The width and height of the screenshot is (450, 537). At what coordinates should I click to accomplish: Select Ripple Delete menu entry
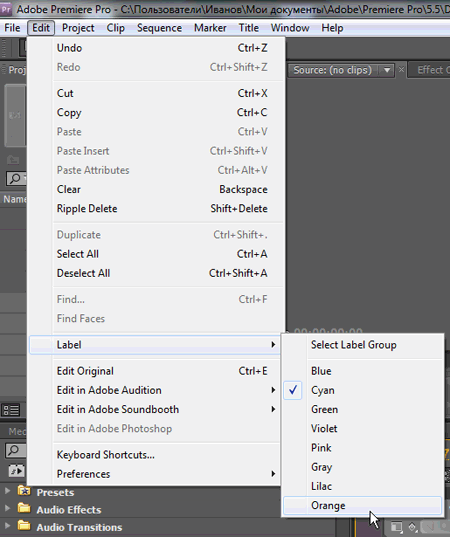point(157,209)
